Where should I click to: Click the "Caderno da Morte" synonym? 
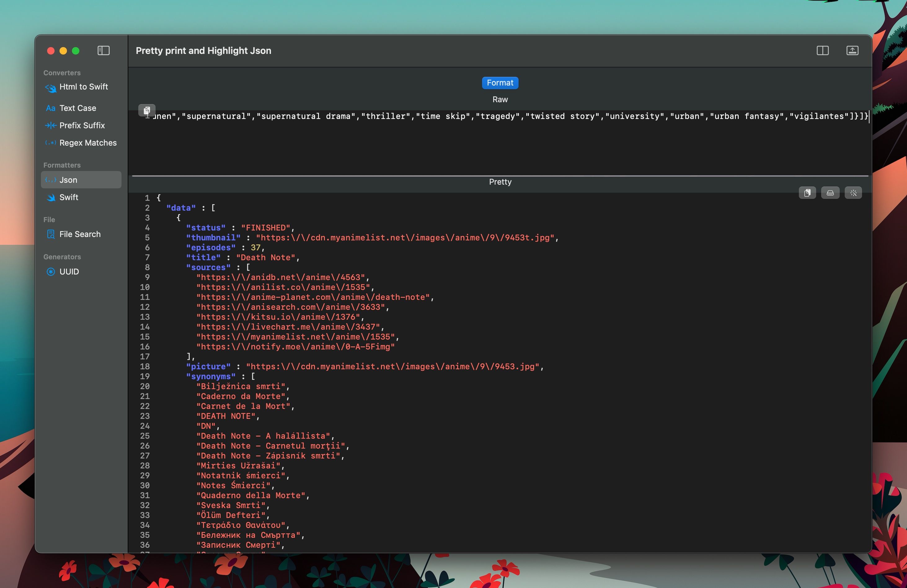(241, 396)
